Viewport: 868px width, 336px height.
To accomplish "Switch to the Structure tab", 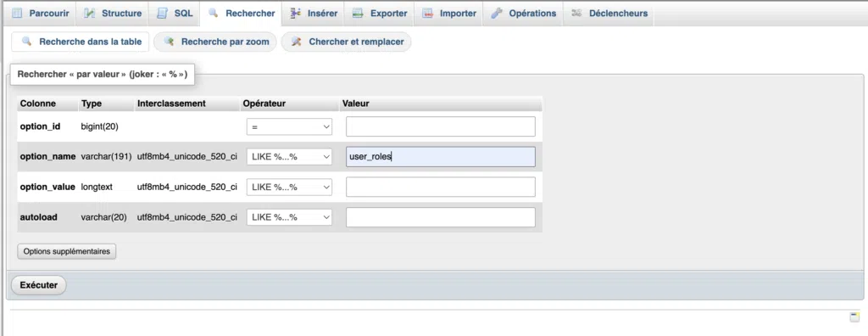I will click(113, 14).
